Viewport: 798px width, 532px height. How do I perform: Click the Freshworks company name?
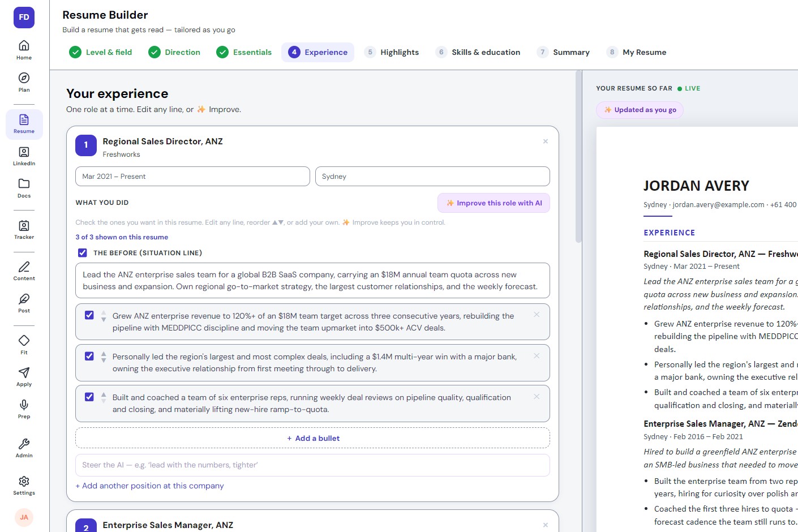(x=121, y=155)
